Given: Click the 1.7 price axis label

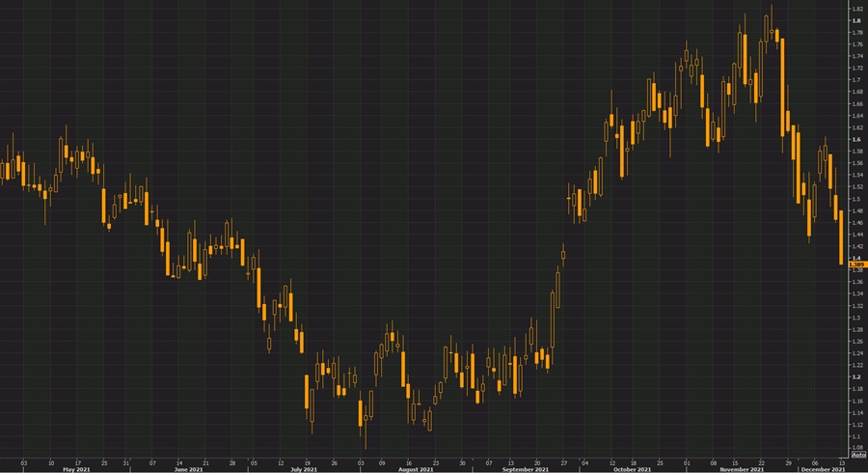Looking at the screenshot, I should coord(856,80).
